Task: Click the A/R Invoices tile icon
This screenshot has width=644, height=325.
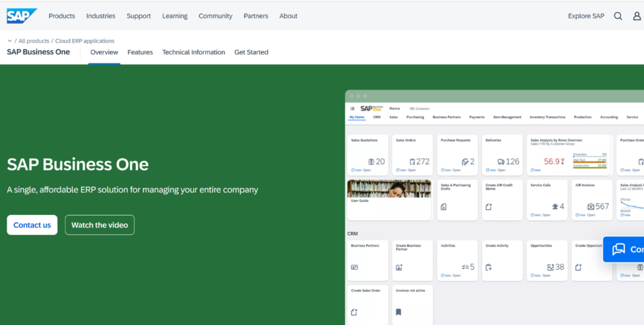Action: click(x=591, y=206)
